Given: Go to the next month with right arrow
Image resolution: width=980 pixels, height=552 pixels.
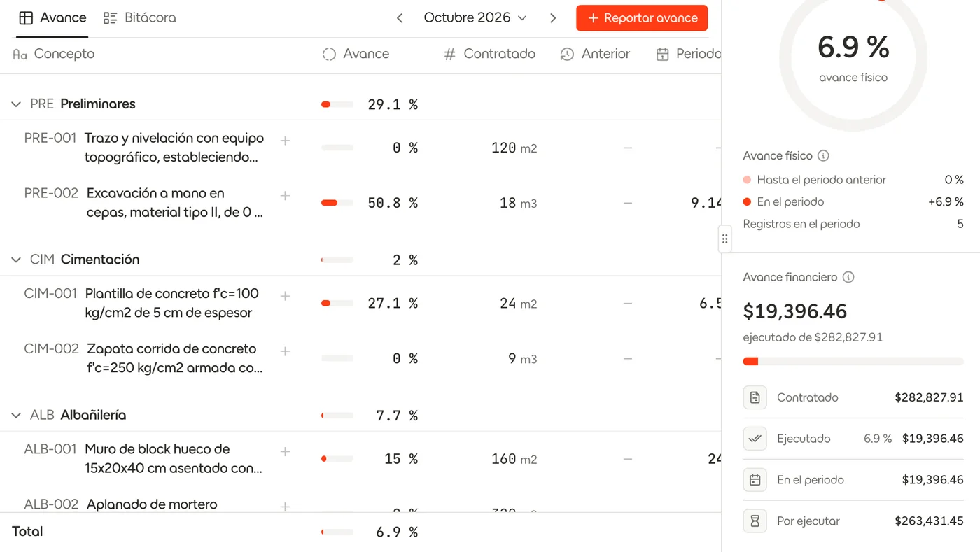Looking at the screenshot, I should point(553,18).
